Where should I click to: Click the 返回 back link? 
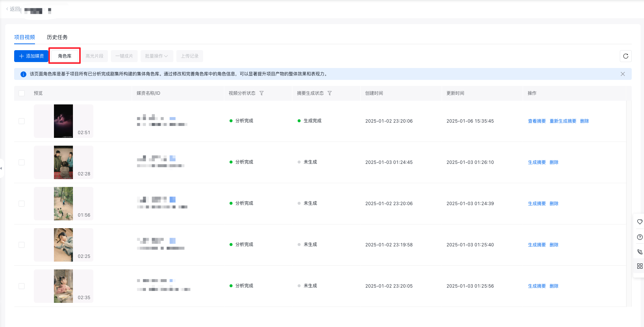coord(13,9)
